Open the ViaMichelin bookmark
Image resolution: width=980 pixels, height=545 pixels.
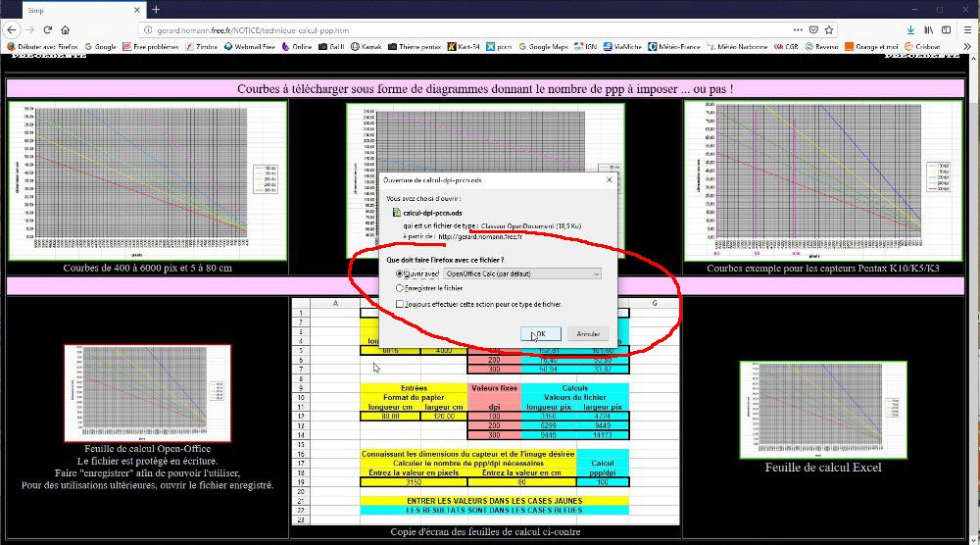622,46
